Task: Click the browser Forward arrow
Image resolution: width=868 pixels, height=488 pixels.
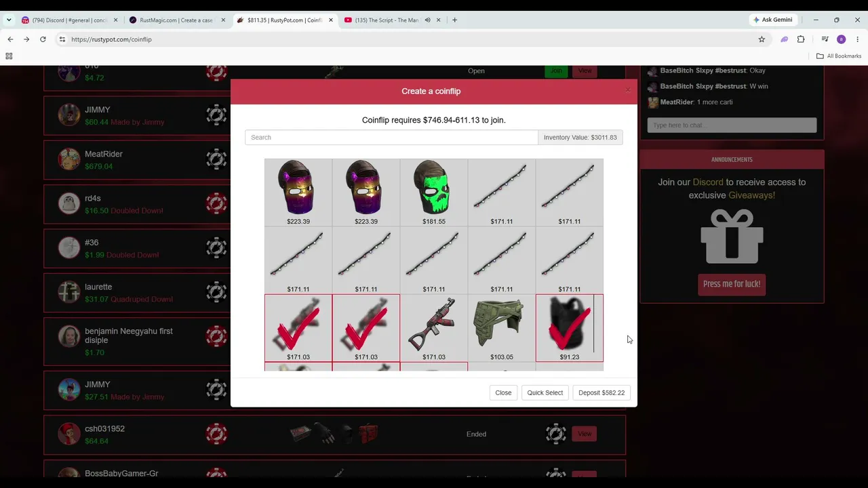Action: (x=26, y=39)
